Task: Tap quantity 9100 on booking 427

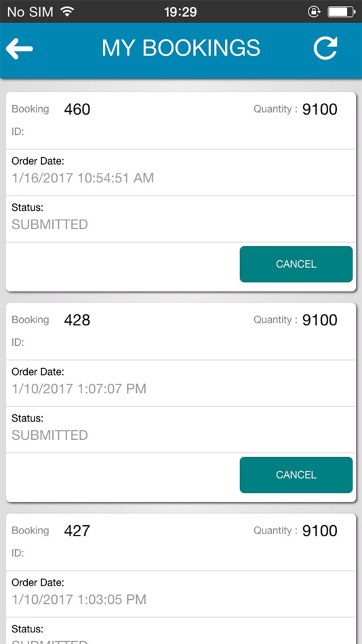Action: tap(320, 531)
